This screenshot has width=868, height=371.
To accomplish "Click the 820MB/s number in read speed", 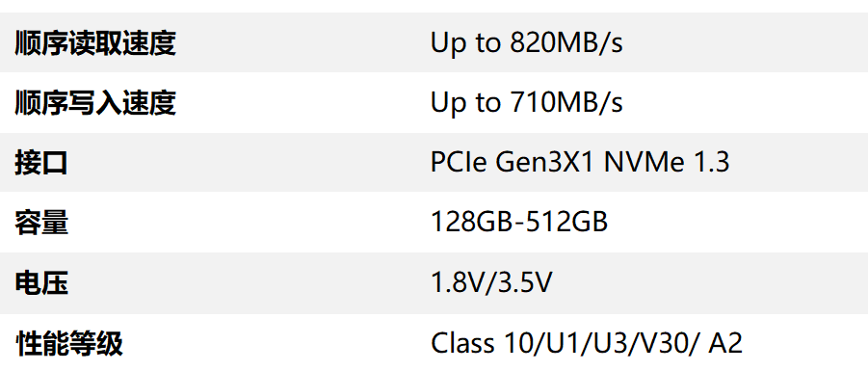I will (566, 43).
